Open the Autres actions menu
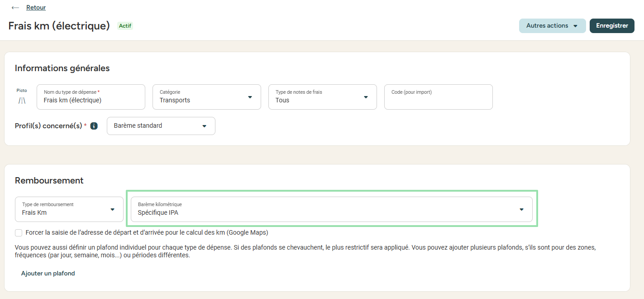This screenshot has width=644, height=299. (552, 26)
